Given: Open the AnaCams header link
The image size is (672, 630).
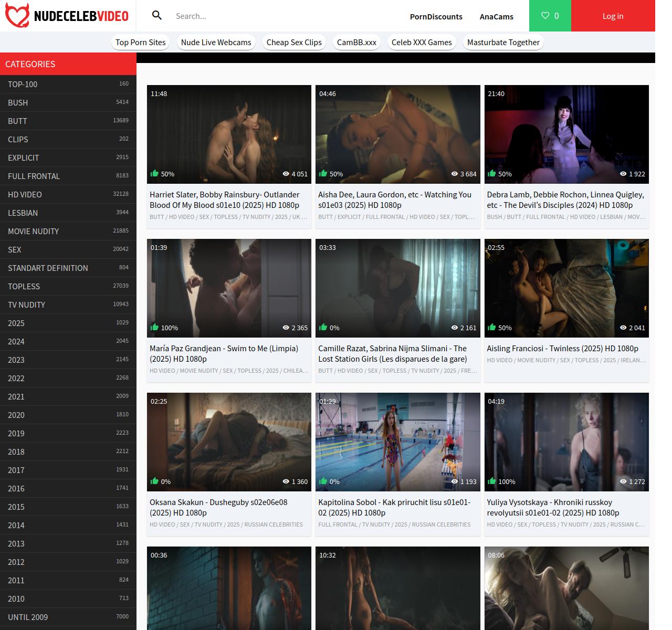Looking at the screenshot, I should [496, 16].
